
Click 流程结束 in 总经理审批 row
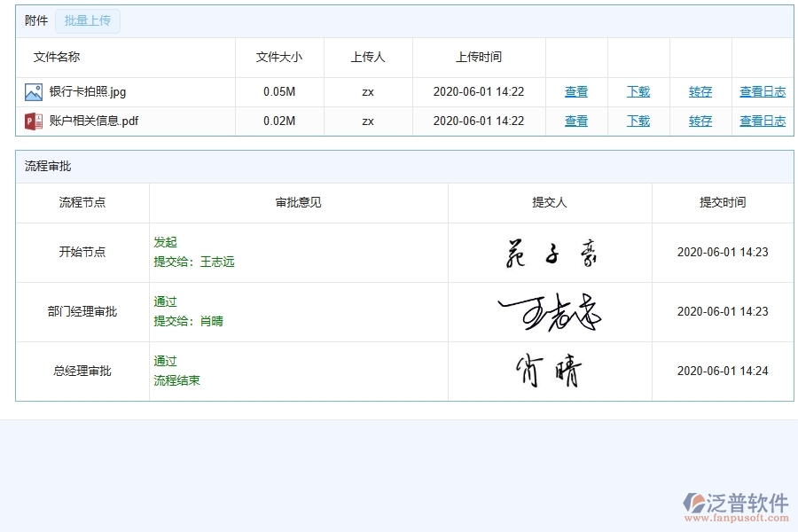(x=175, y=380)
